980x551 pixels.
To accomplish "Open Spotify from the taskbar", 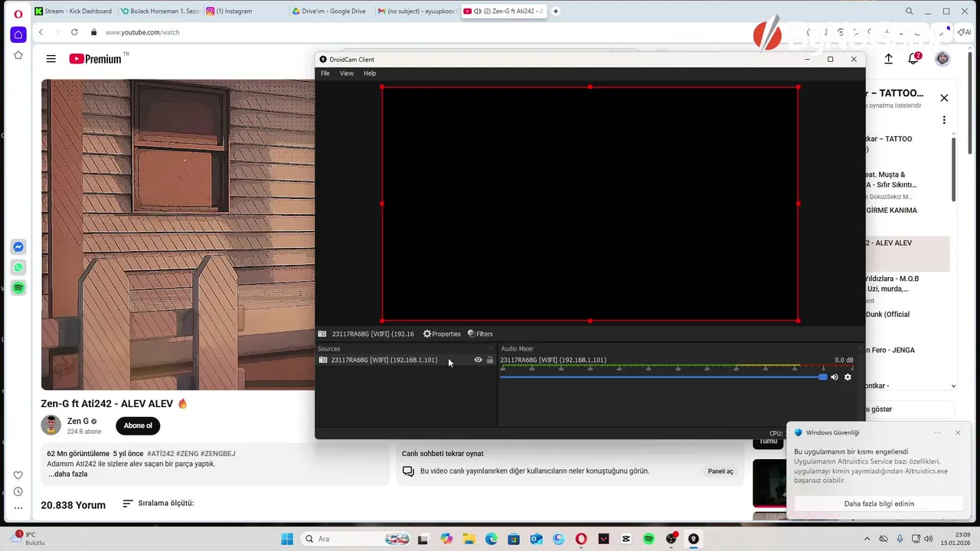I will click(648, 539).
